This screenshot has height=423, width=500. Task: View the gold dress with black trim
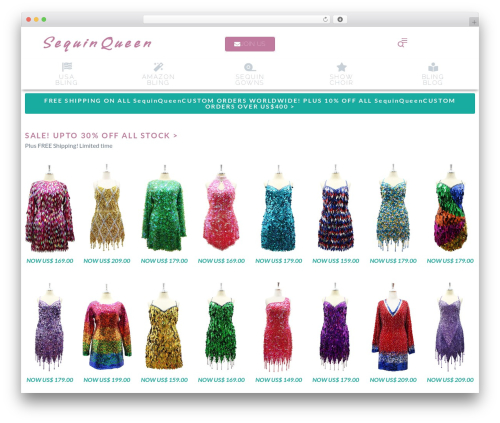(x=164, y=326)
